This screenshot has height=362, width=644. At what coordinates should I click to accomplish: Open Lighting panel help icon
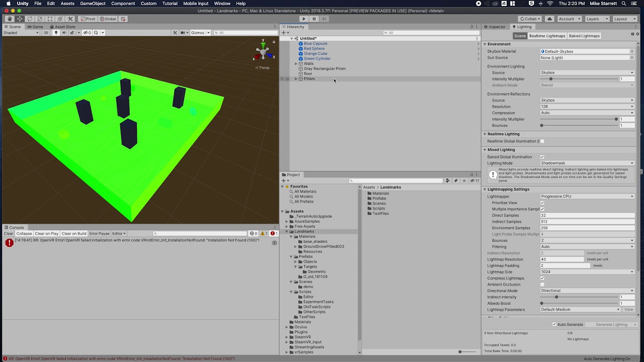632,34
